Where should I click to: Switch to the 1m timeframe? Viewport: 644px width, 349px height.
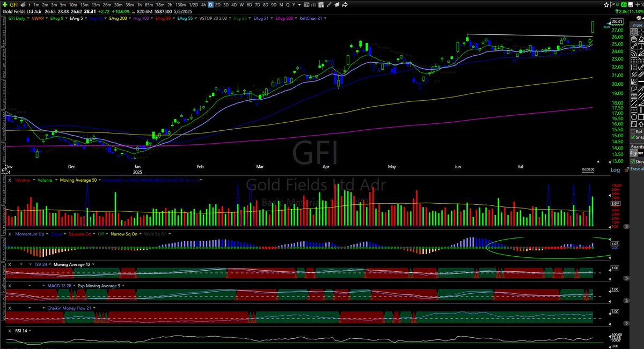coord(36,4)
